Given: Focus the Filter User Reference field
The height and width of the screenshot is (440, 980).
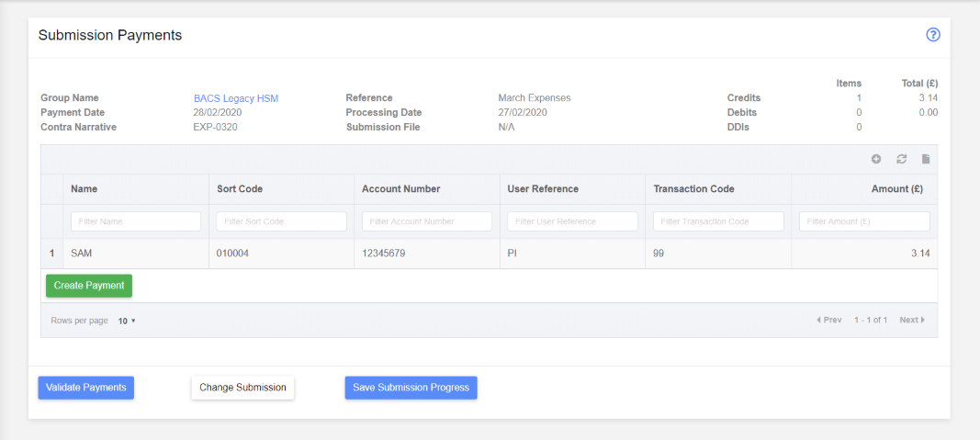Looking at the screenshot, I should pyautogui.click(x=572, y=221).
